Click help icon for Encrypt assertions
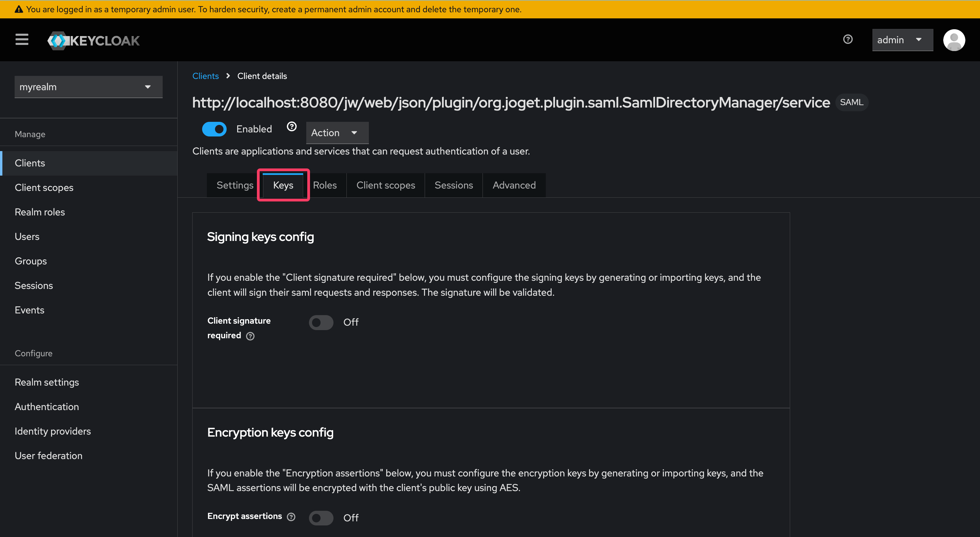 [291, 517]
